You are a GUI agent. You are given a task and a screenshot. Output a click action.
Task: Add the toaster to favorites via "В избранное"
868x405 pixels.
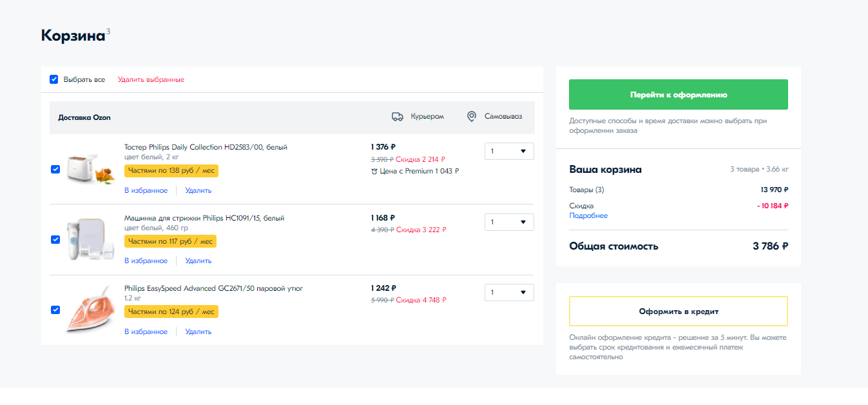tap(146, 190)
